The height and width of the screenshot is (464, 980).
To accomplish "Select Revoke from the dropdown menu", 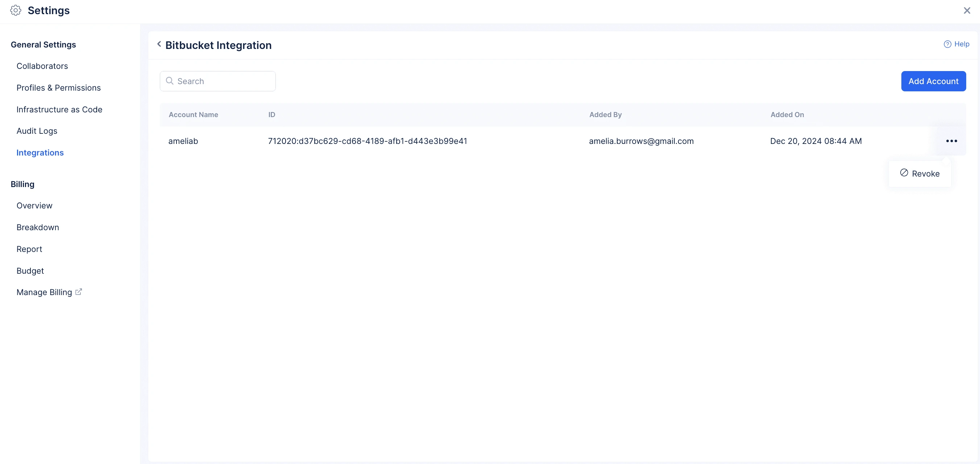I will 919,174.
